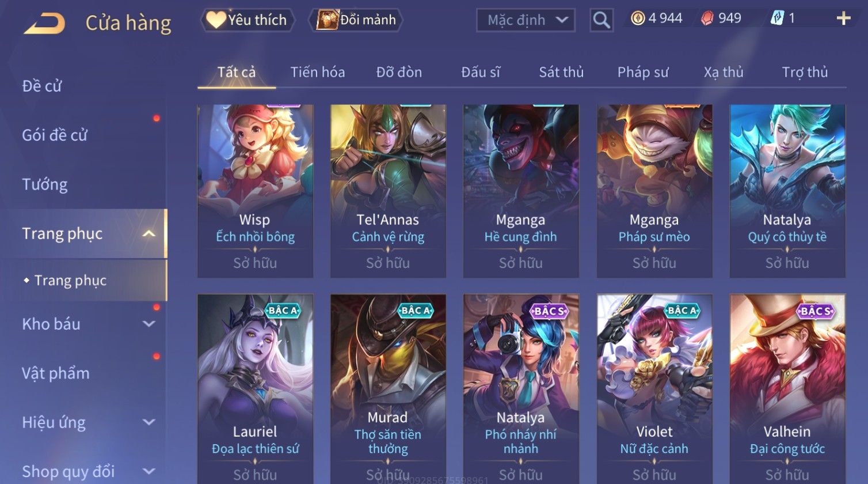Screen dimensions: 868x484
Task: Go back using the golden arrow icon
Action: pyautogui.click(x=45, y=24)
